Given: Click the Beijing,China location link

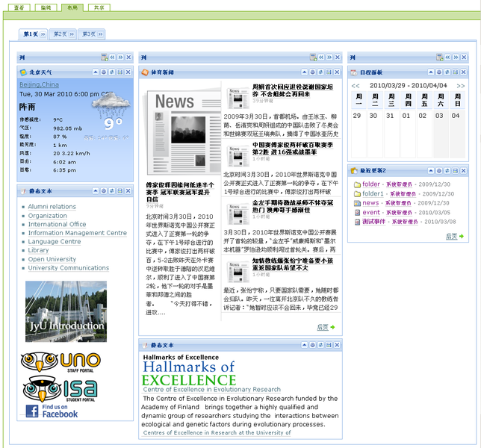Looking at the screenshot, I should [x=39, y=84].
